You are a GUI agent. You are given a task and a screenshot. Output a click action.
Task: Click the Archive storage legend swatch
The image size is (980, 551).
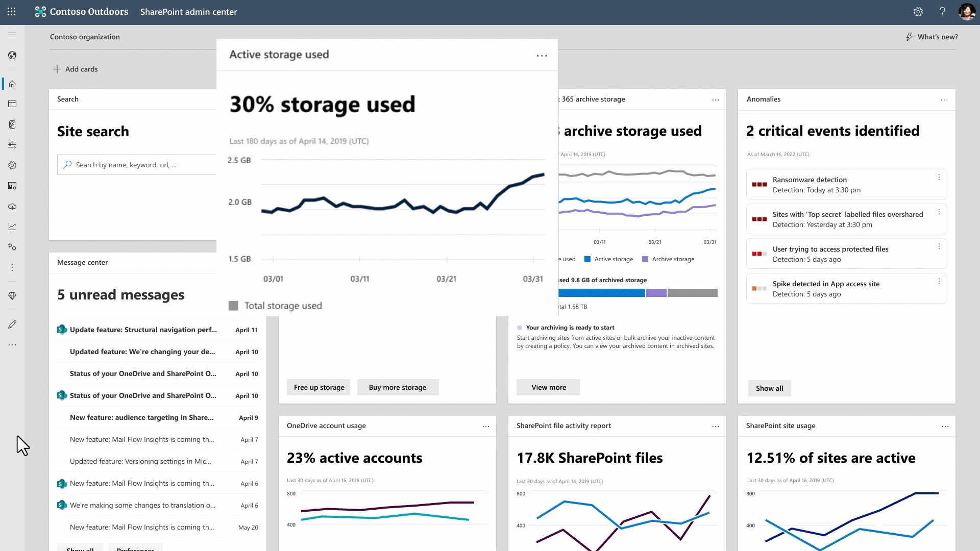(x=645, y=259)
